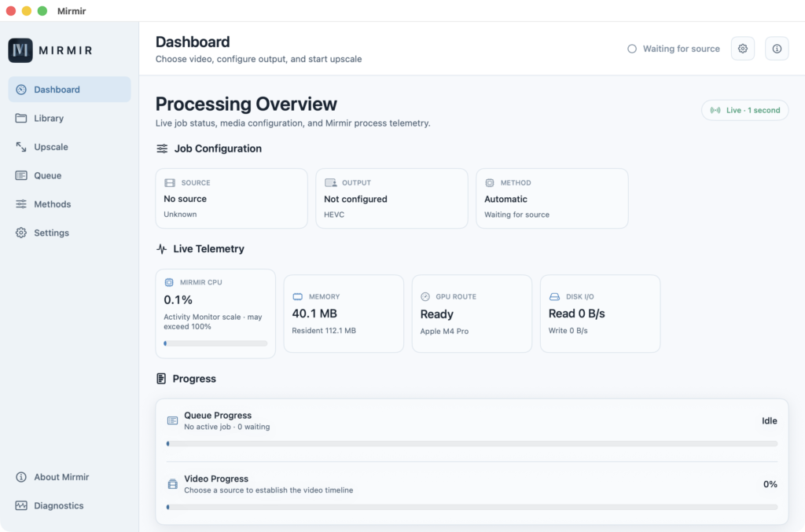
Task: Click the Resident 112.1 MB text
Action: [324, 330]
